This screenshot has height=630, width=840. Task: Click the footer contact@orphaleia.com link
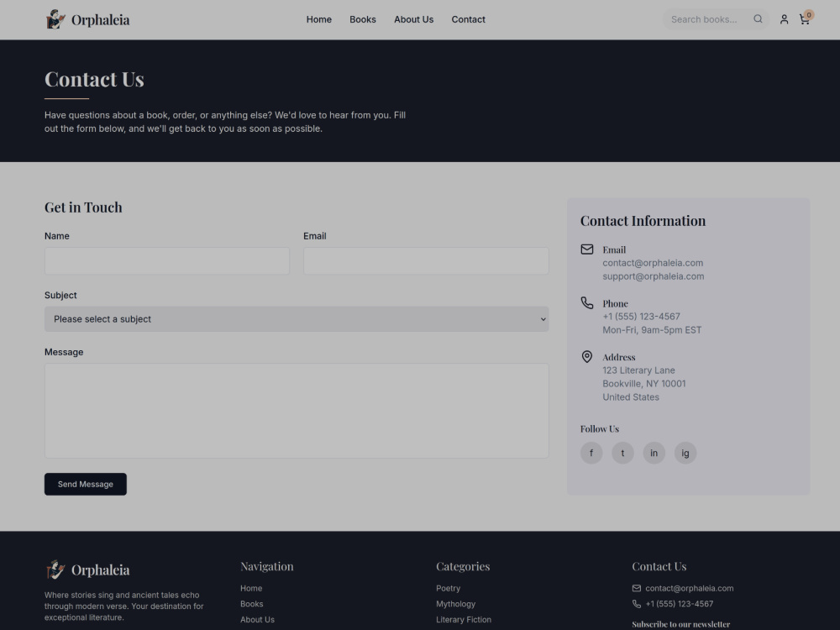pos(690,588)
